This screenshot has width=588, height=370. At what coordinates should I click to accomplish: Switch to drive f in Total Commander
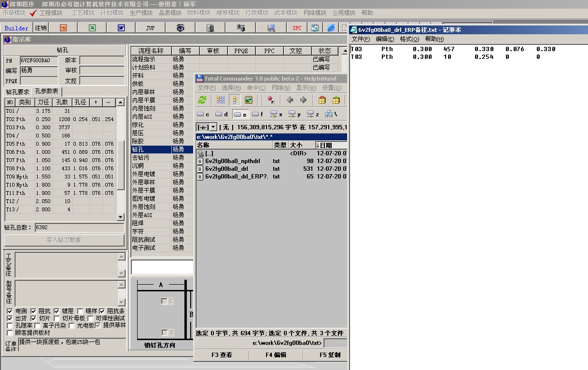258,114
